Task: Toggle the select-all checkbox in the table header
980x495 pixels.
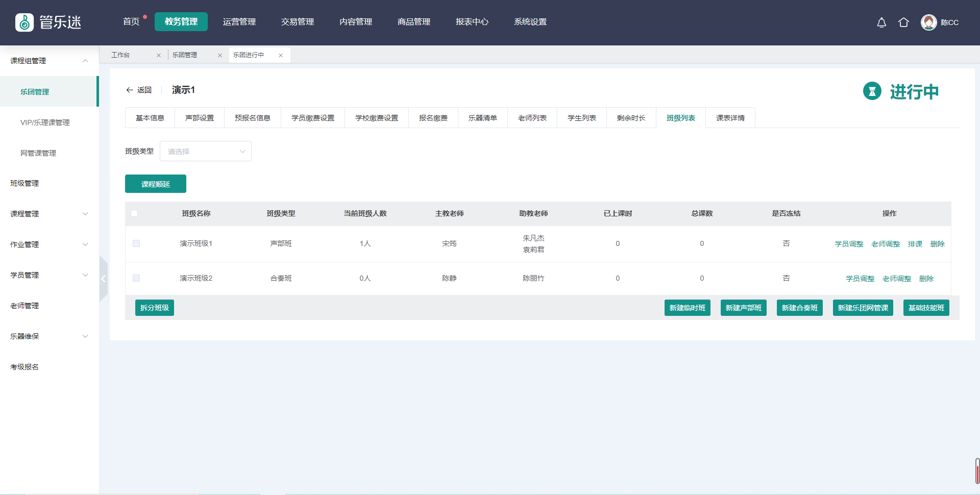Action: tap(134, 213)
